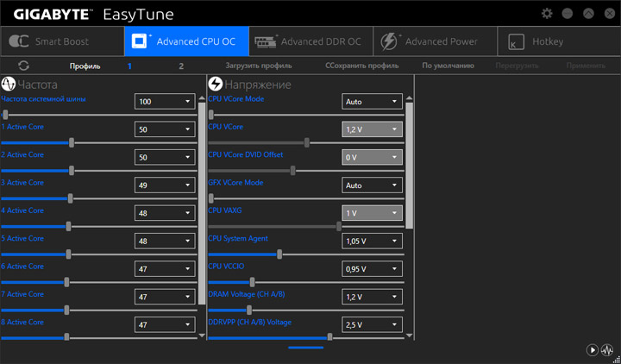Select profile 1
The width and height of the screenshot is (621, 364).
129,66
